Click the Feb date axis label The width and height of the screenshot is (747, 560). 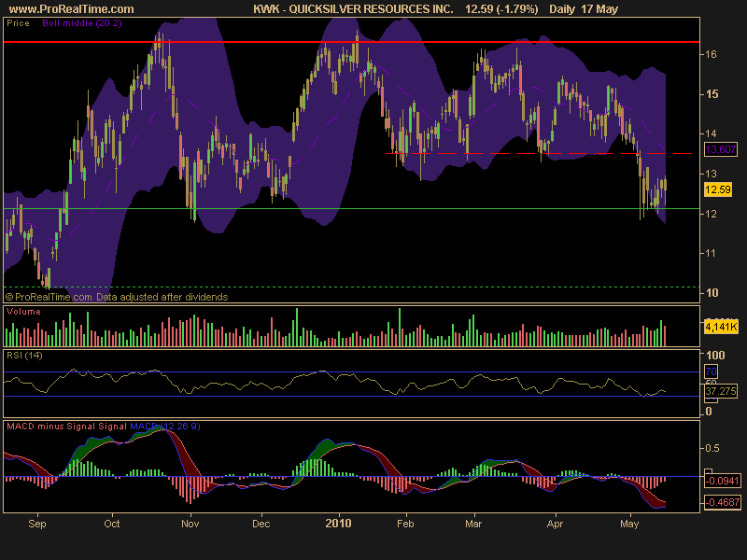(405, 524)
